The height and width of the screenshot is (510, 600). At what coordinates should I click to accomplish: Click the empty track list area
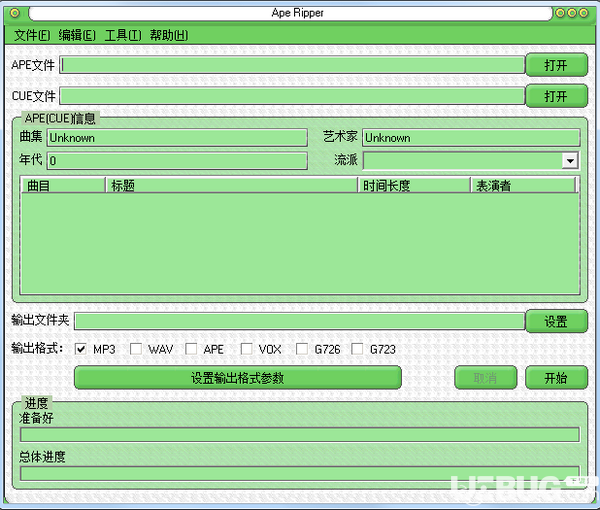click(300, 243)
